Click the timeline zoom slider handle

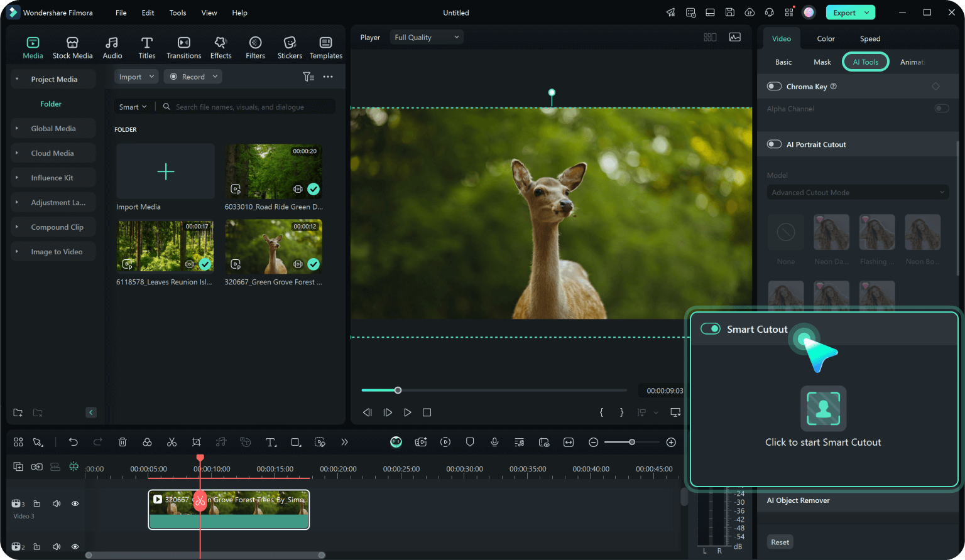632,442
